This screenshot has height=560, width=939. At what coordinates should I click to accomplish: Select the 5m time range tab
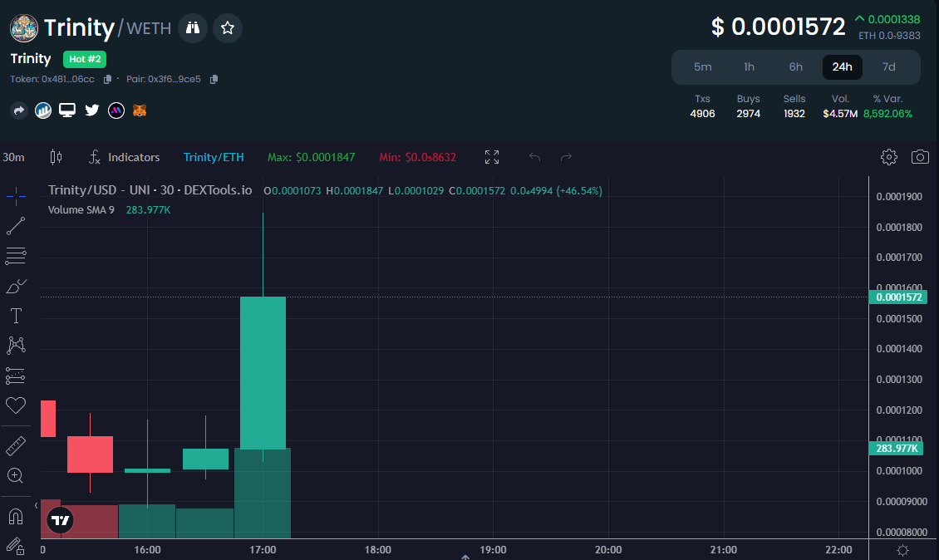pyautogui.click(x=702, y=66)
